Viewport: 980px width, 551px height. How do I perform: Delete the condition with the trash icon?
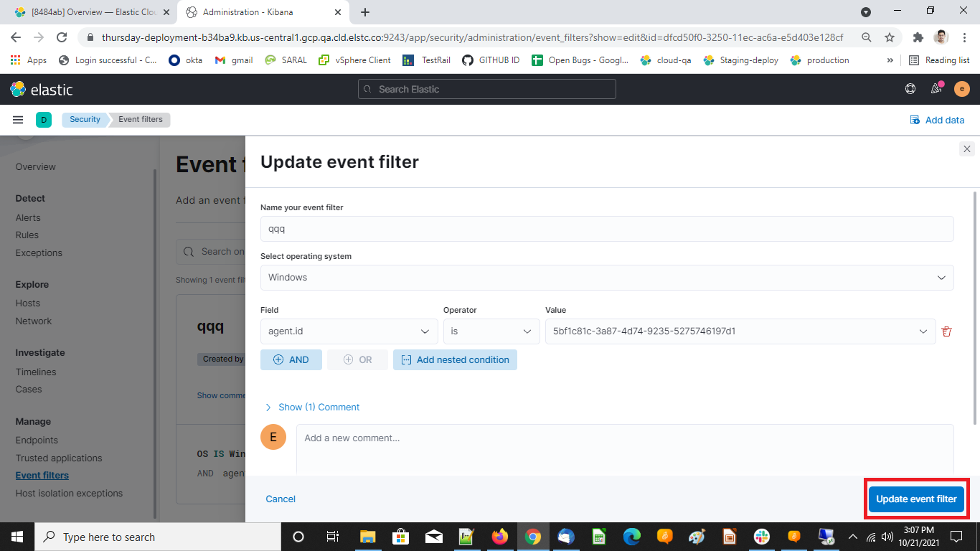(946, 331)
